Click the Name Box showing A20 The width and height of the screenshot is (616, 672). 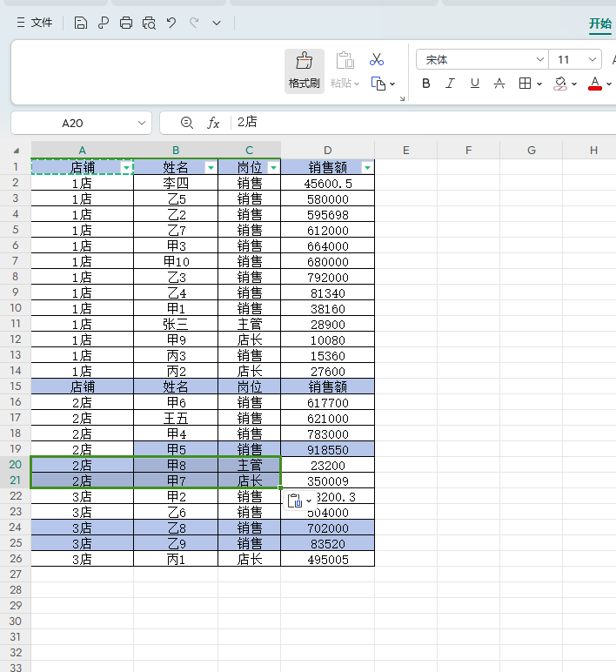tap(73, 124)
